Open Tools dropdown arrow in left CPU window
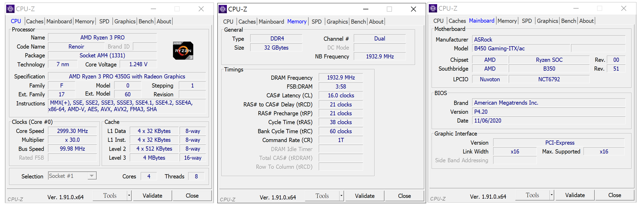The image size is (644, 208). (x=129, y=196)
